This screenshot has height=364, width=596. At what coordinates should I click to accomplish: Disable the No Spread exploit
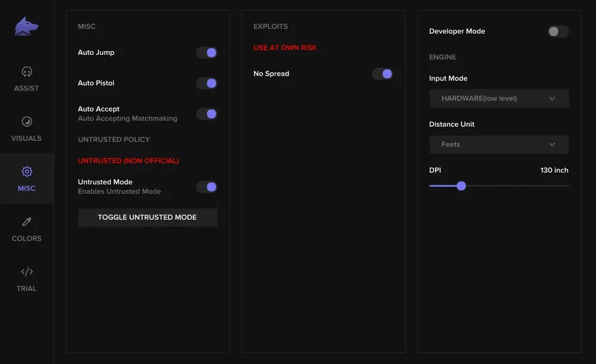click(382, 73)
